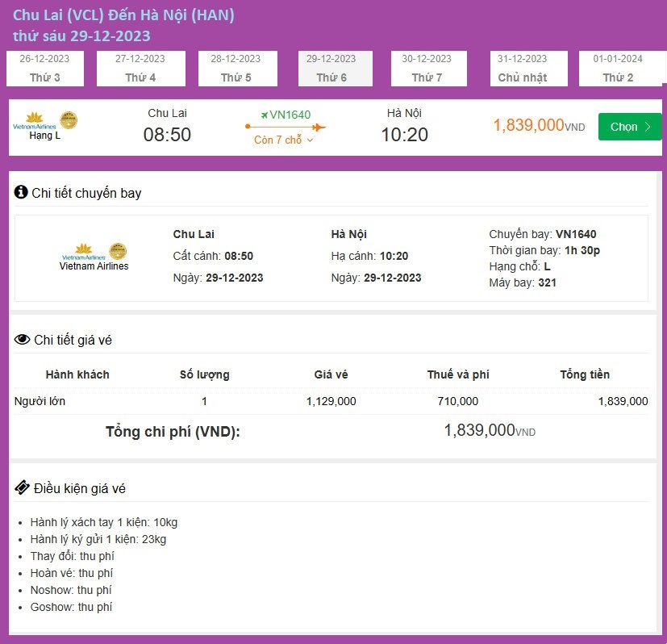667x644 pixels.
Task: Click the airplane icon next to VN1640
Action: point(263,115)
